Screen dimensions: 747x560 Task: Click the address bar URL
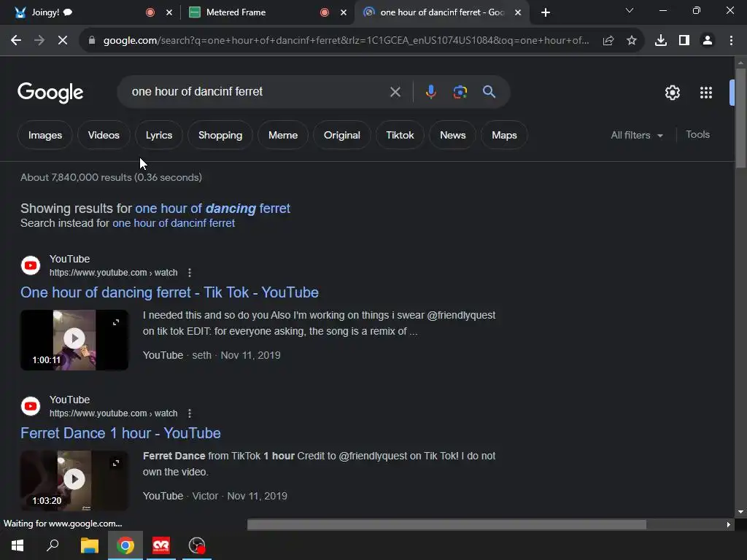click(346, 41)
